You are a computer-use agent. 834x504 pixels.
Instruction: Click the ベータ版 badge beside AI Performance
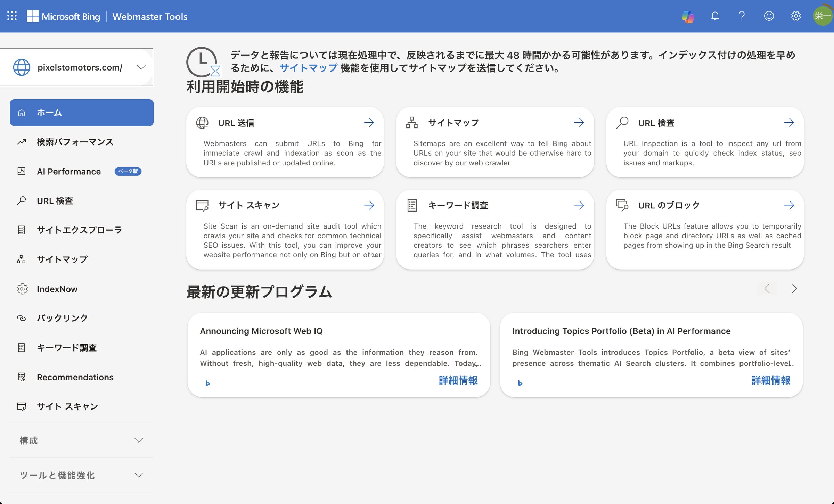(x=128, y=171)
